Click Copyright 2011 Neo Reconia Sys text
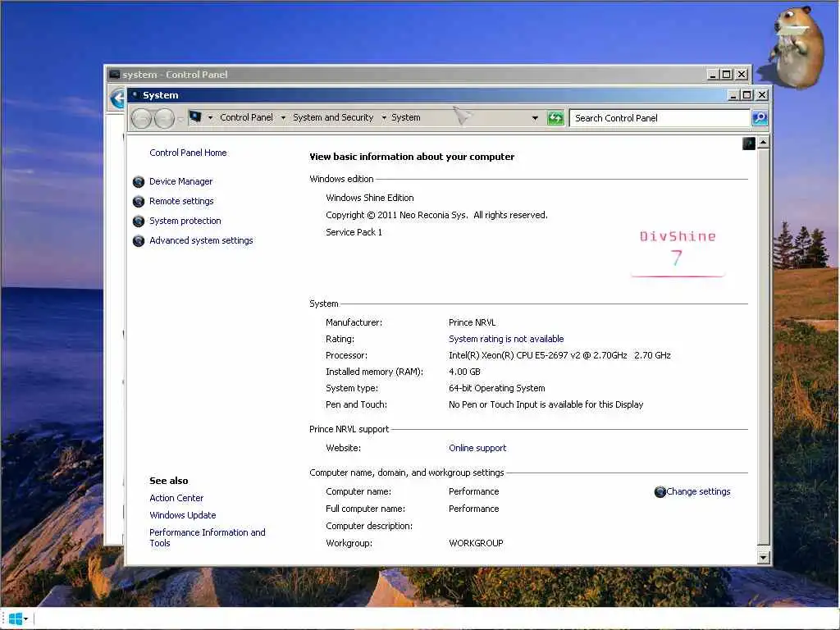This screenshot has height=630, width=840. [x=436, y=216]
